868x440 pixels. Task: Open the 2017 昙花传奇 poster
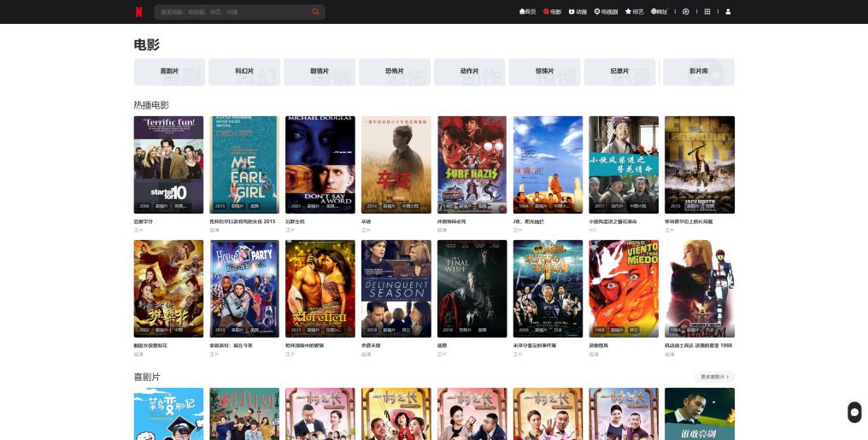(x=624, y=164)
